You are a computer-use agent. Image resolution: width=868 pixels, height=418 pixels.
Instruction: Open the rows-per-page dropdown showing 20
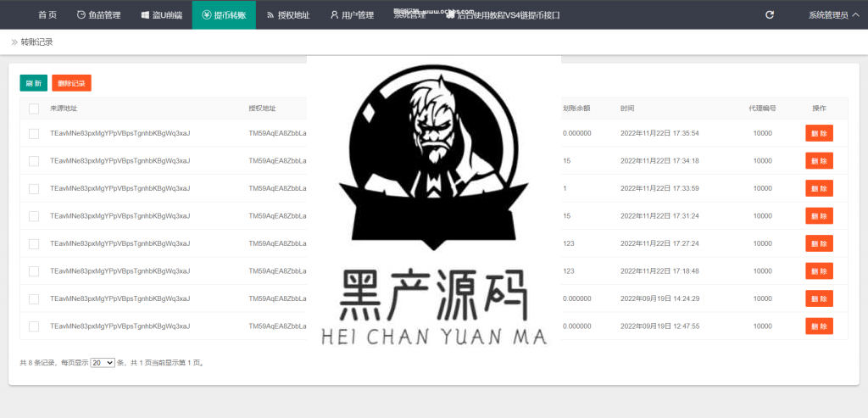[x=103, y=362]
